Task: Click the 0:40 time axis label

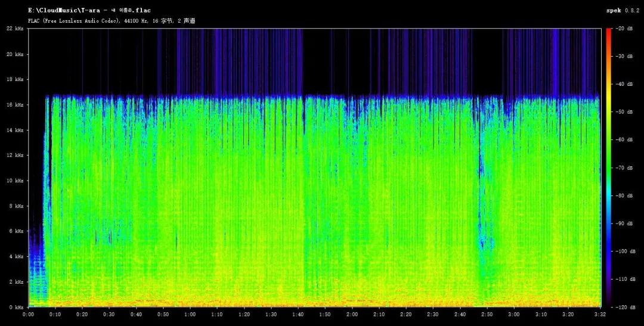Action: pos(136,315)
